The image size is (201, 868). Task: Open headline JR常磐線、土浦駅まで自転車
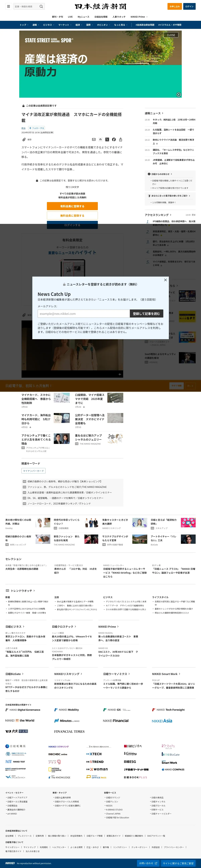(x=174, y=161)
